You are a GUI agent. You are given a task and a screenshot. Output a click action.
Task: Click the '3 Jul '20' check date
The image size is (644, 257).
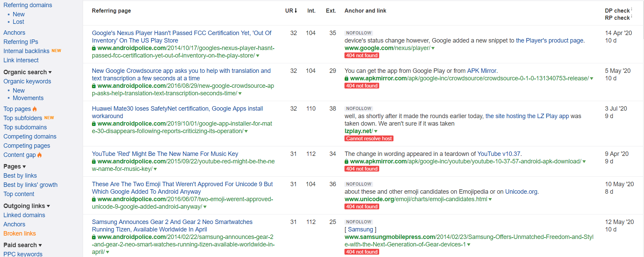[616, 109]
